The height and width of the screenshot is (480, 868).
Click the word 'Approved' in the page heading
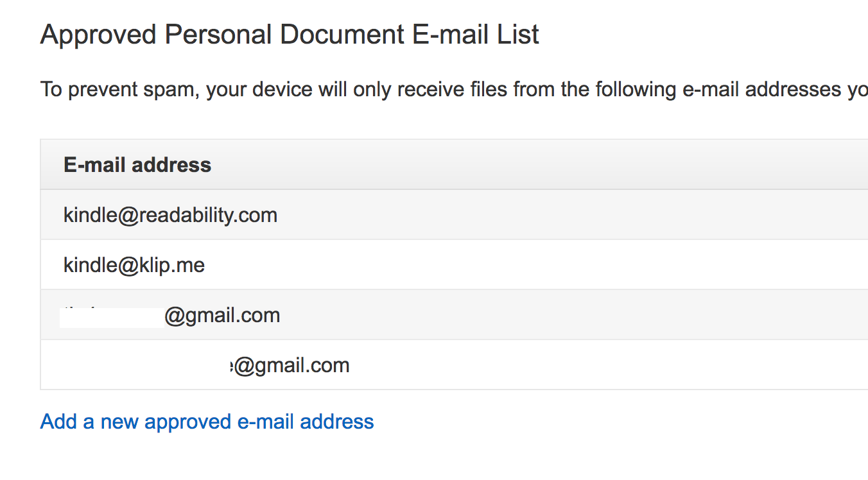point(99,35)
